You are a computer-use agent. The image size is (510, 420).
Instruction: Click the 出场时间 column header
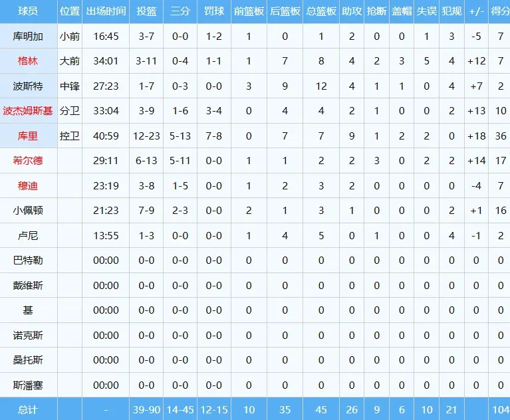(x=106, y=11)
